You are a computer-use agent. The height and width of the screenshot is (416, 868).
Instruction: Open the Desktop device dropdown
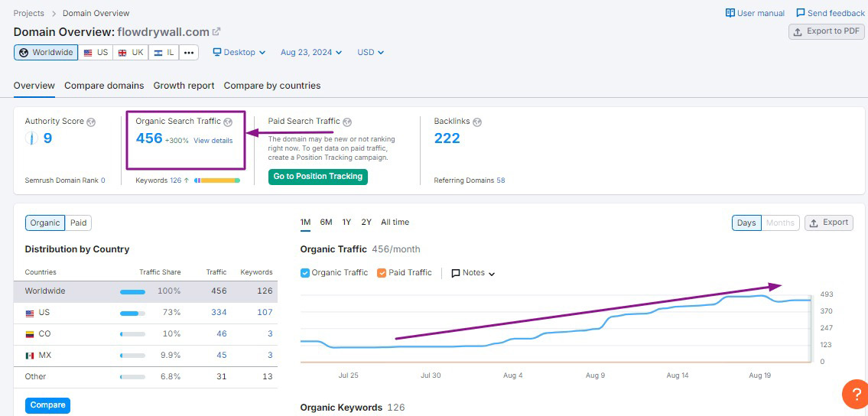pyautogui.click(x=239, y=53)
